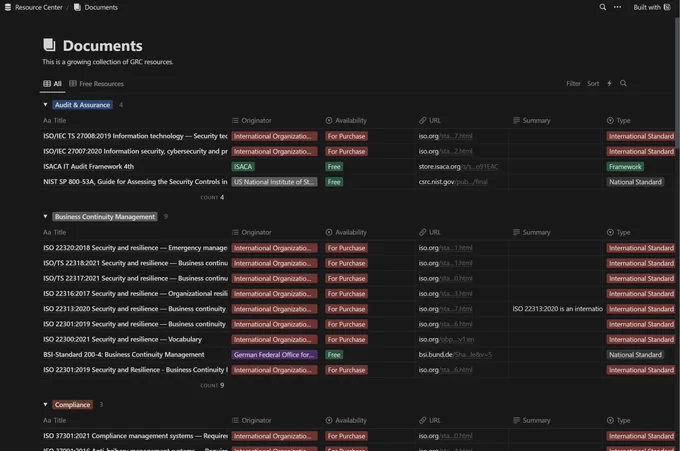Open Availability column header in Audit & Assurance
Image resolution: width=680 pixels, height=451 pixels.
(346, 121)
